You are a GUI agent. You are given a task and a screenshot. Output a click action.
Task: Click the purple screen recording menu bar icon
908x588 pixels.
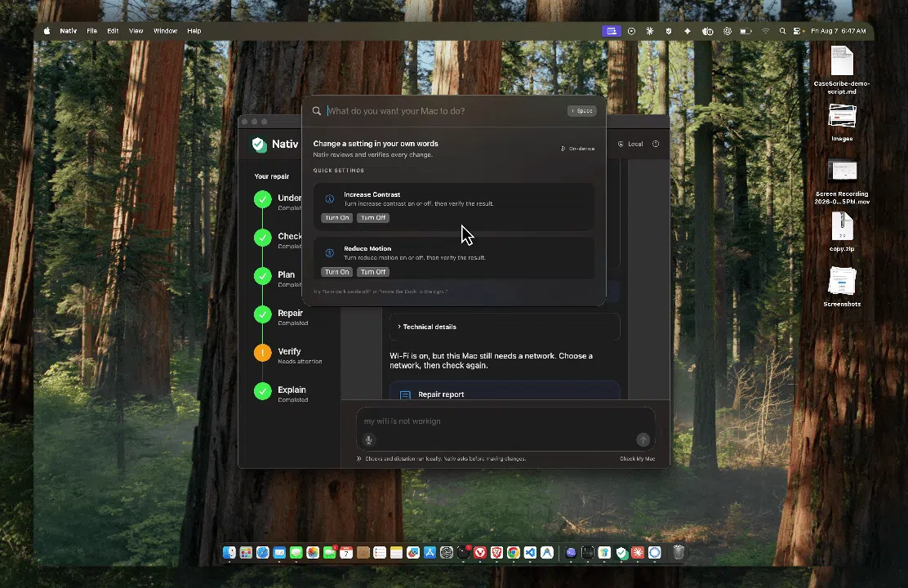(612, 31)
